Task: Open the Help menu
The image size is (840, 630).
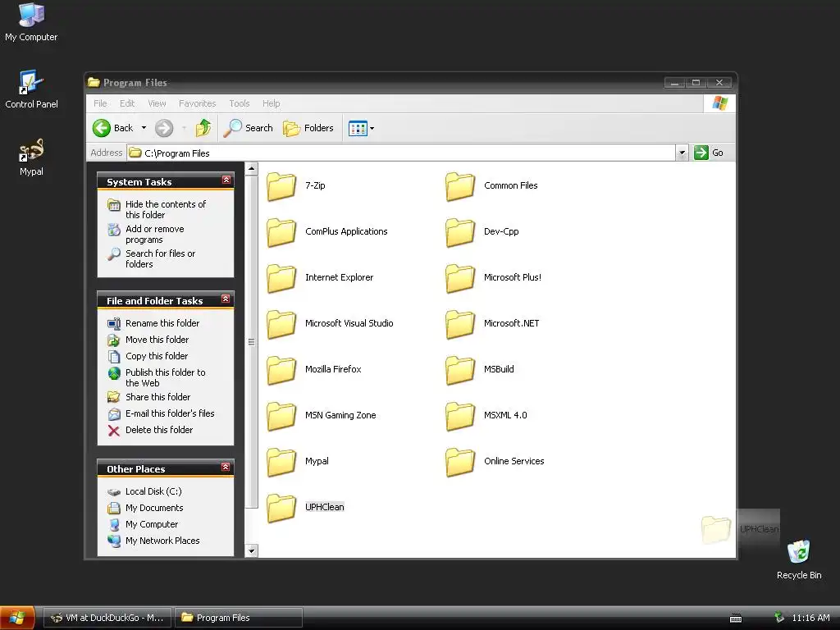Action: [271, 103]
